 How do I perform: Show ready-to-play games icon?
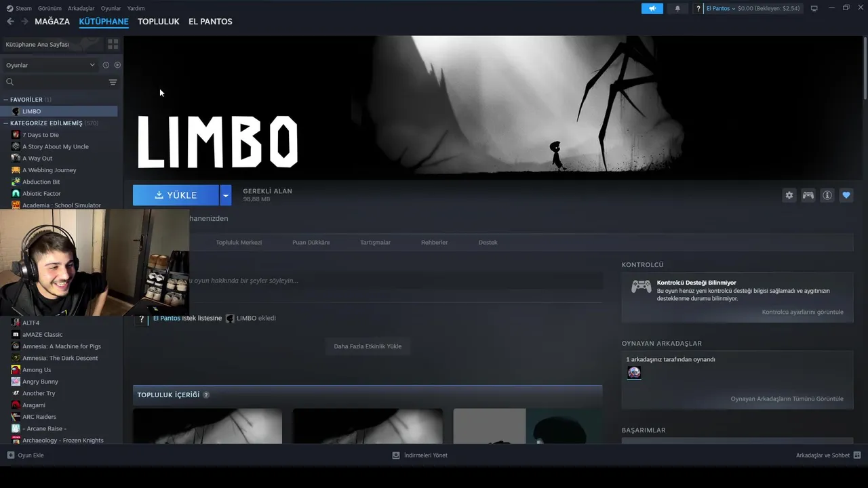point(117,65)
